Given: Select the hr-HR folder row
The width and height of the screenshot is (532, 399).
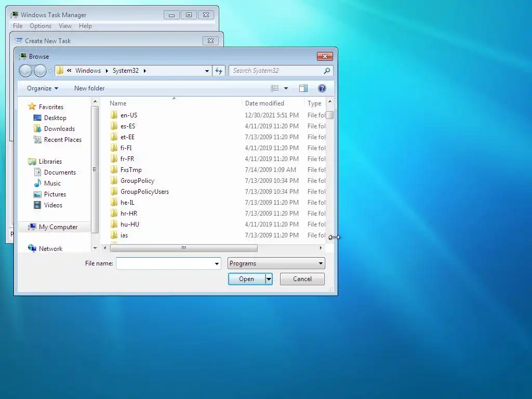Looking at the screenshot, I should coord(217,214).
